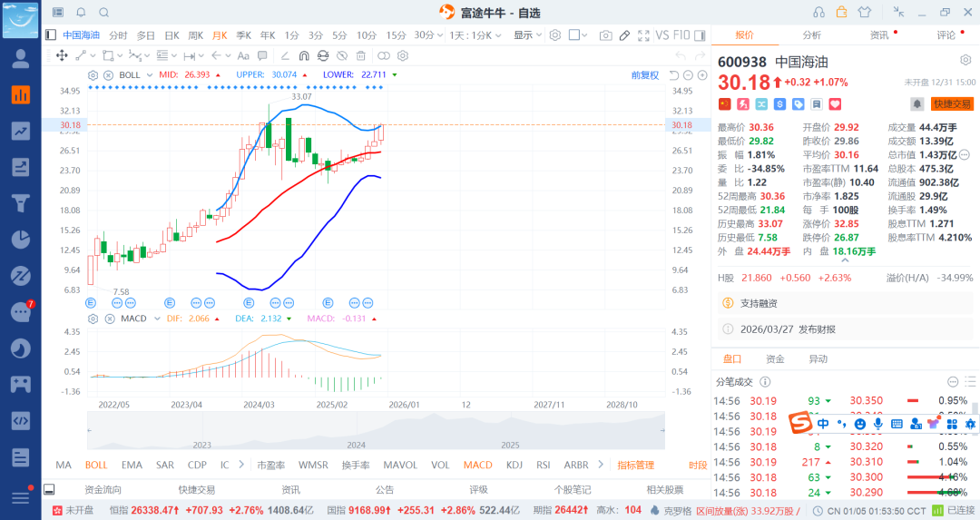Click the timeline range navigator bar
980x520 pixels.
coord(376,431)
